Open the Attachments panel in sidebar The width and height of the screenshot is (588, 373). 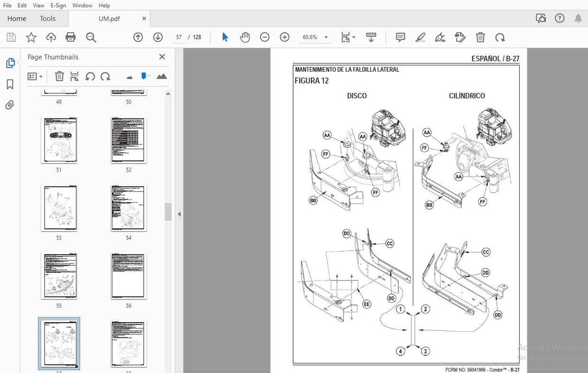coord(10,105)
